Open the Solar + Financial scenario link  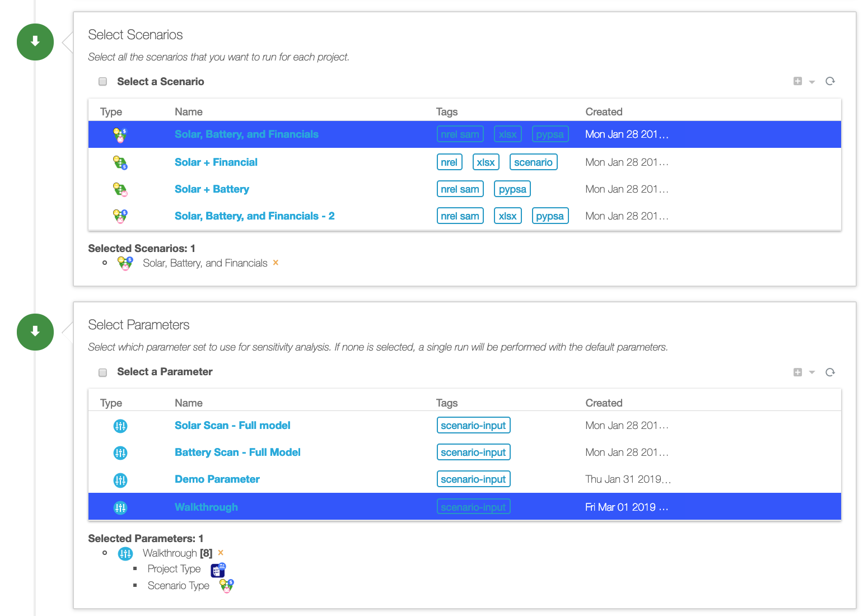[216, 162]
